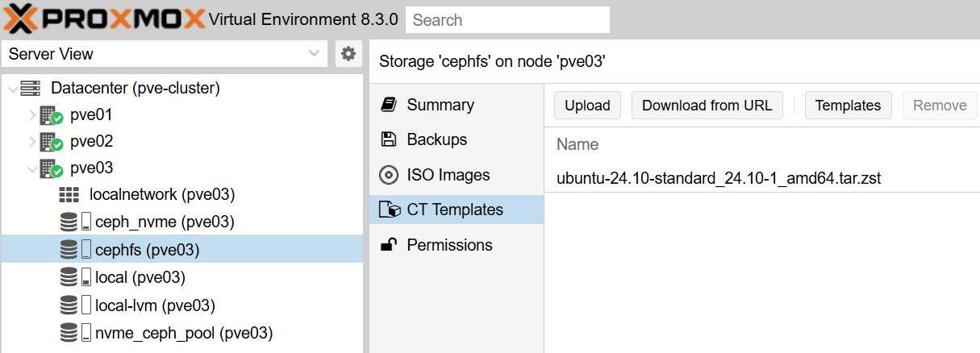Click the gear settings icon beside Server View
The height and width of the screenshot is (353, 980).
(x=348, y=54)
